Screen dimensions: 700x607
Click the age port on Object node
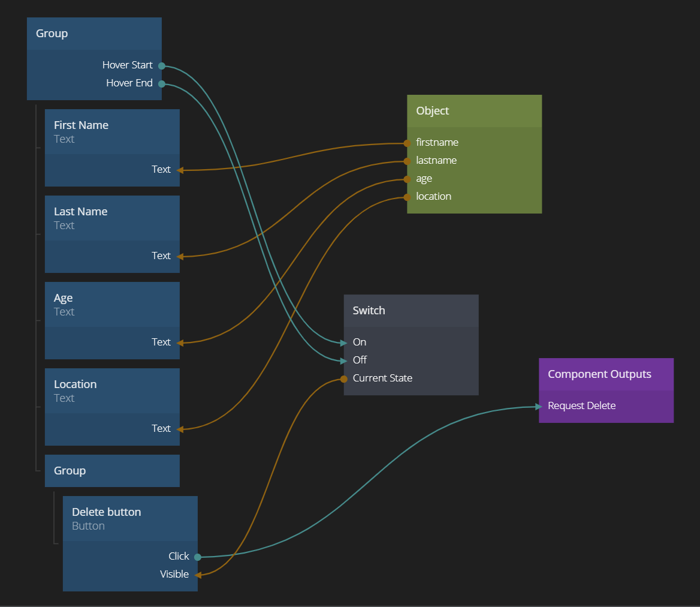pyautogui.click(x=408, y=179)
